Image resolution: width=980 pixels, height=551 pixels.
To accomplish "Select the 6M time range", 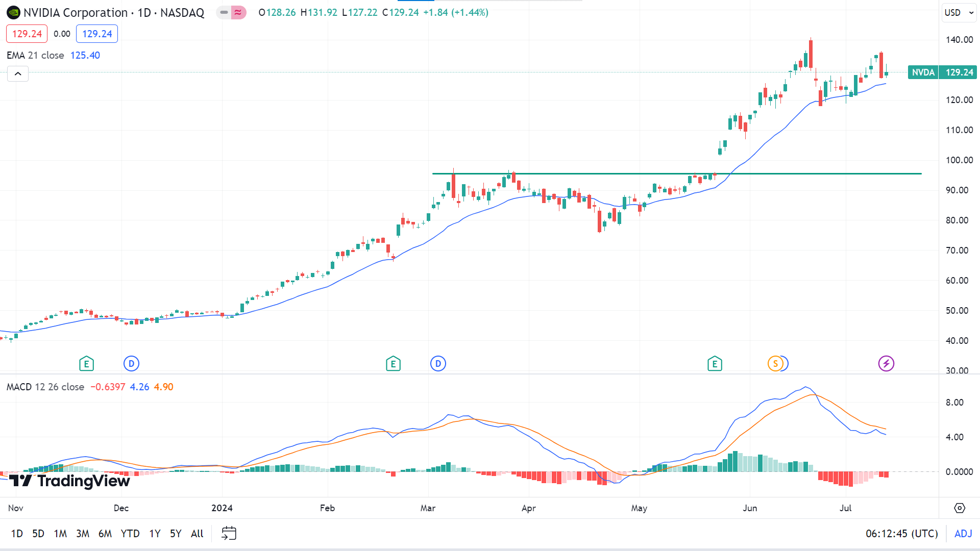I will [105, 534].
